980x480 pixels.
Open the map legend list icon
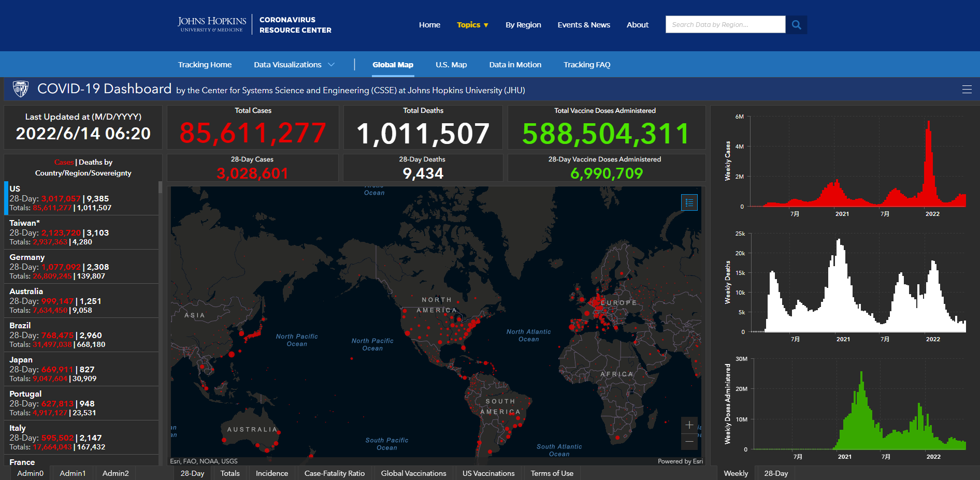pos(689,202)
